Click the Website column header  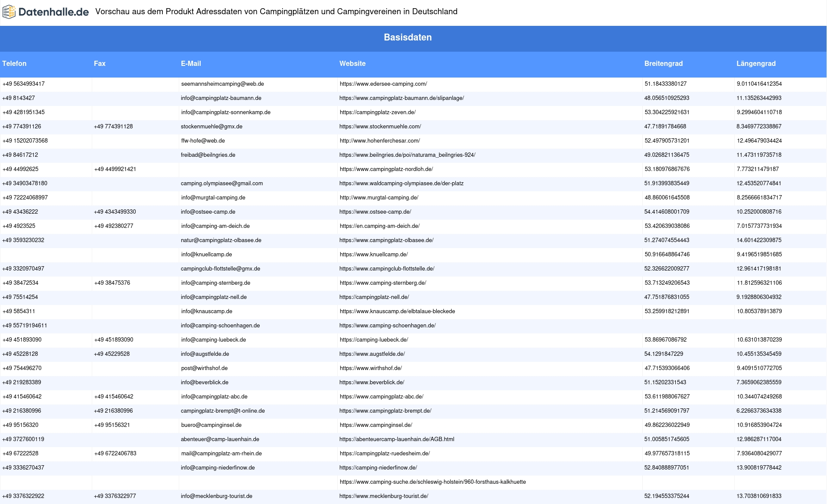(352, 63)
